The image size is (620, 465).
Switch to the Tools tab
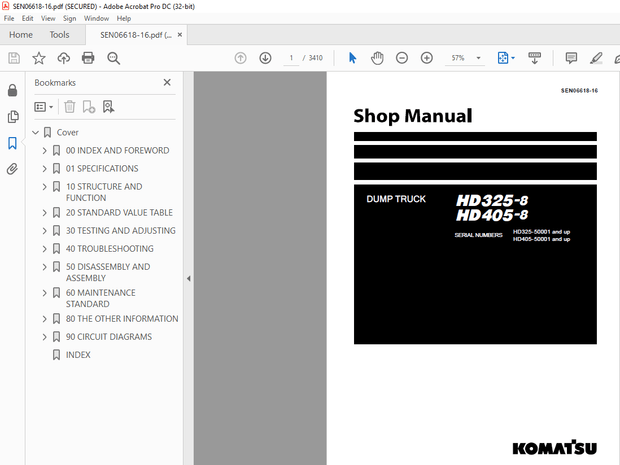tap(59, 34)
